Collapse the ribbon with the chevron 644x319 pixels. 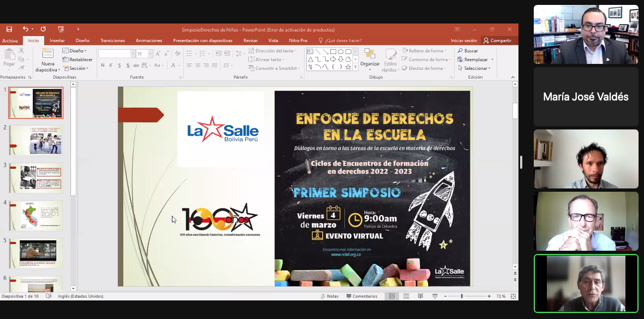tap(512, 77)
